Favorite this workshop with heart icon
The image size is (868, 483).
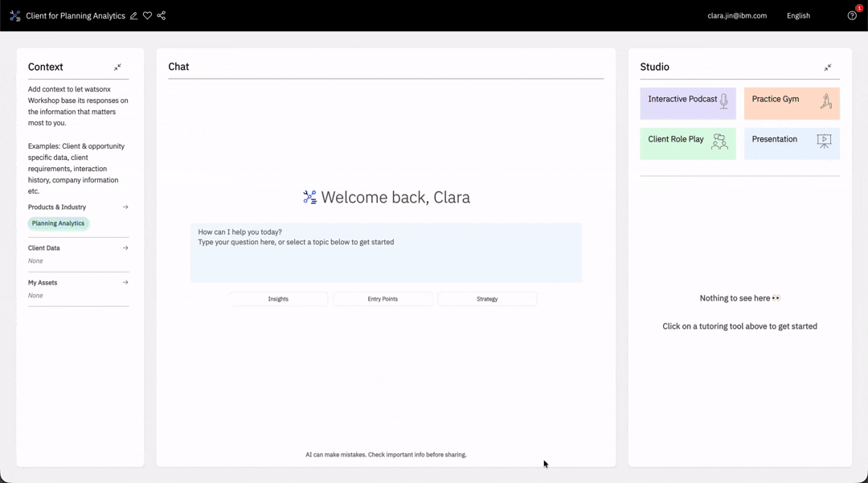tap(147, 15)
